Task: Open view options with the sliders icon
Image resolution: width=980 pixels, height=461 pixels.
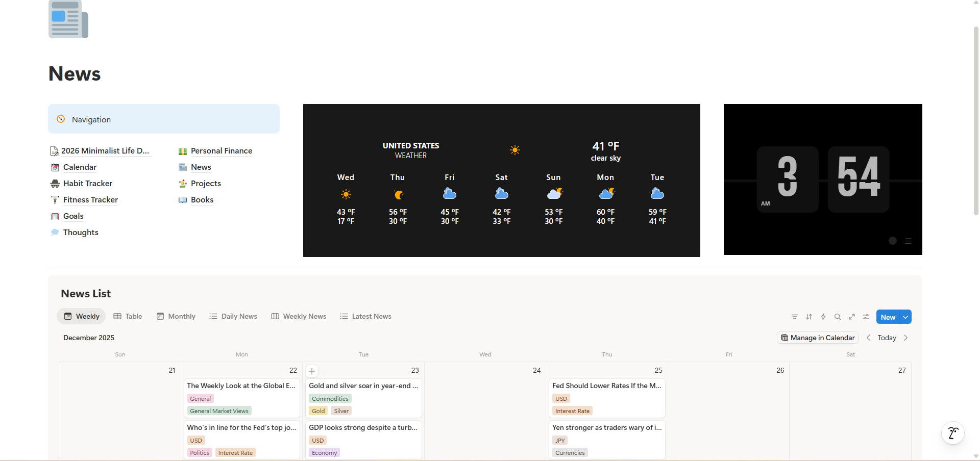Action: pos(866,317)
